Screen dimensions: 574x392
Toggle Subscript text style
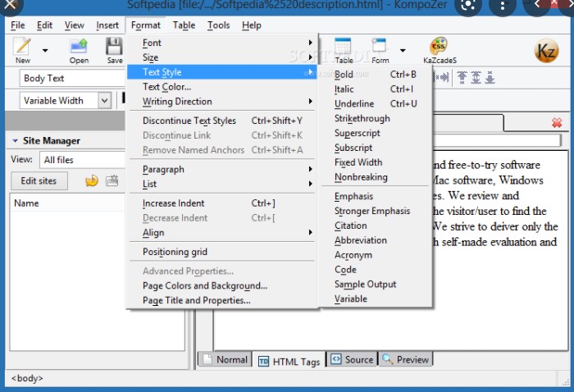376,148
